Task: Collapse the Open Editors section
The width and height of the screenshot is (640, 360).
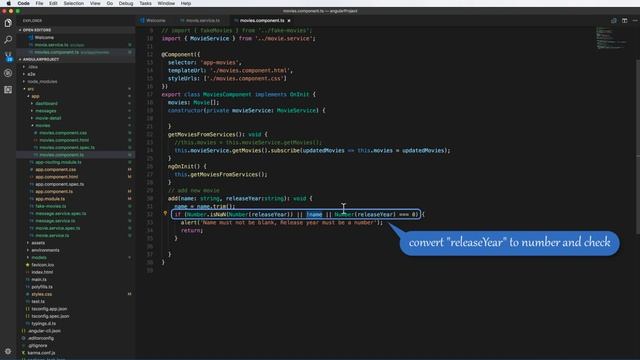Action: 36,30
